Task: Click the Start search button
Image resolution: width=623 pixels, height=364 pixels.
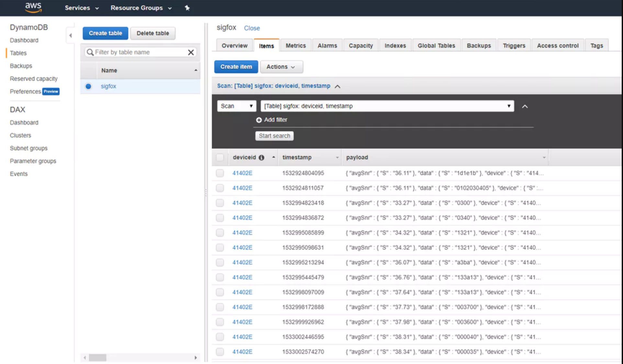Action: pyautogui.click(x=274, y=136)
